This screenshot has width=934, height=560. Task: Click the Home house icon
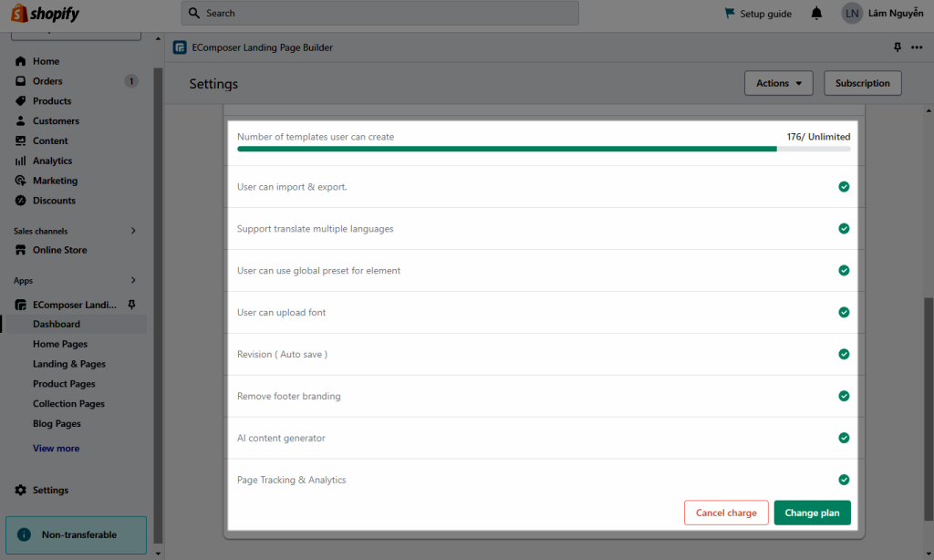[21, 61]
